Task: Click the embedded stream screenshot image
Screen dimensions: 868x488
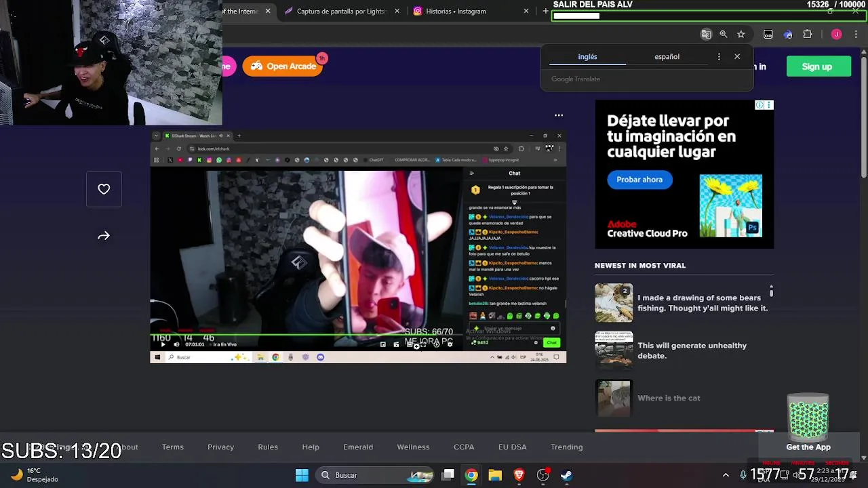Action: pyautogui.click(x=358, y=247)
